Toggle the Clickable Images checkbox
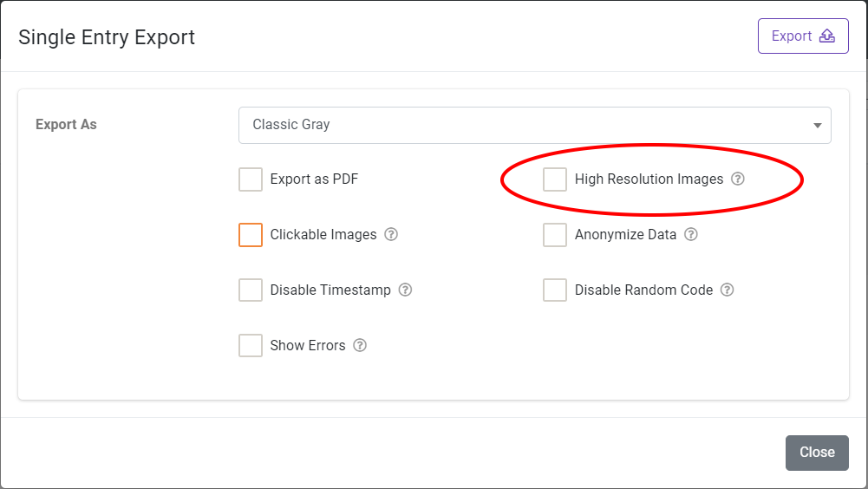The image size is (868, 489). [x=251, y=235]
